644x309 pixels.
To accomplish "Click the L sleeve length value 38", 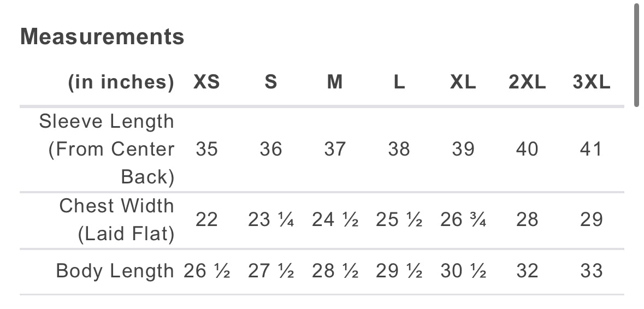I will coord(399,148).
